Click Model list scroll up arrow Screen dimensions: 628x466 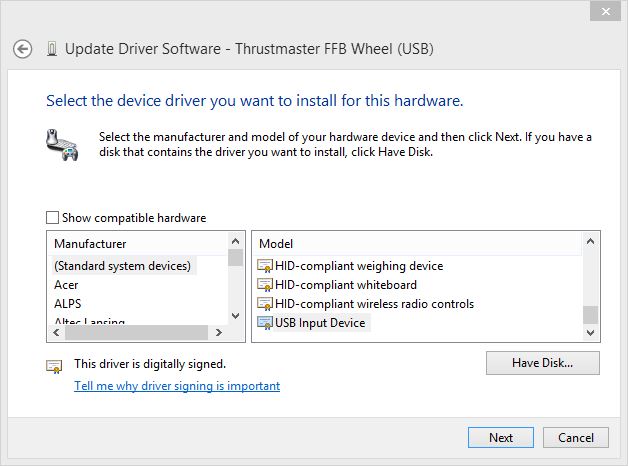coord(590,241)
